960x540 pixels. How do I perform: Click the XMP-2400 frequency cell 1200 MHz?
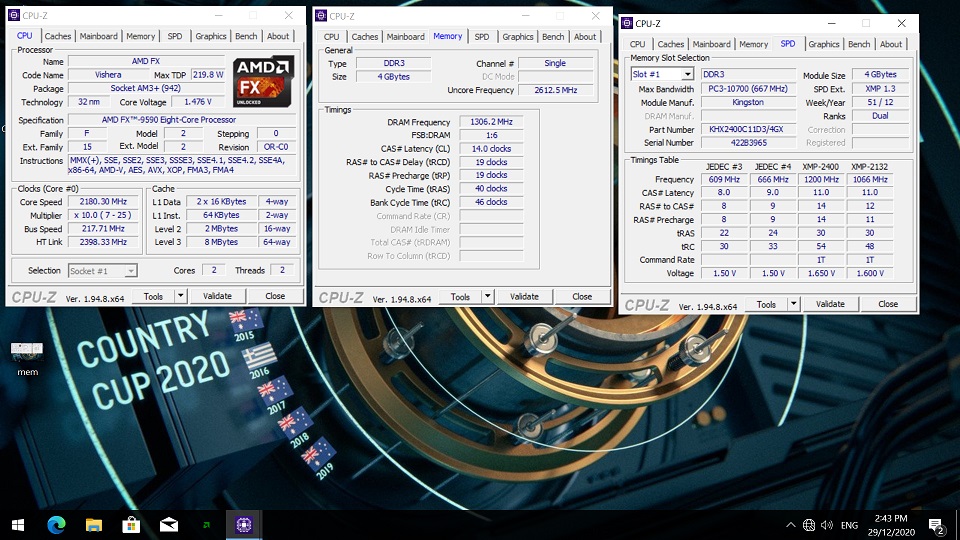(821, 179)
